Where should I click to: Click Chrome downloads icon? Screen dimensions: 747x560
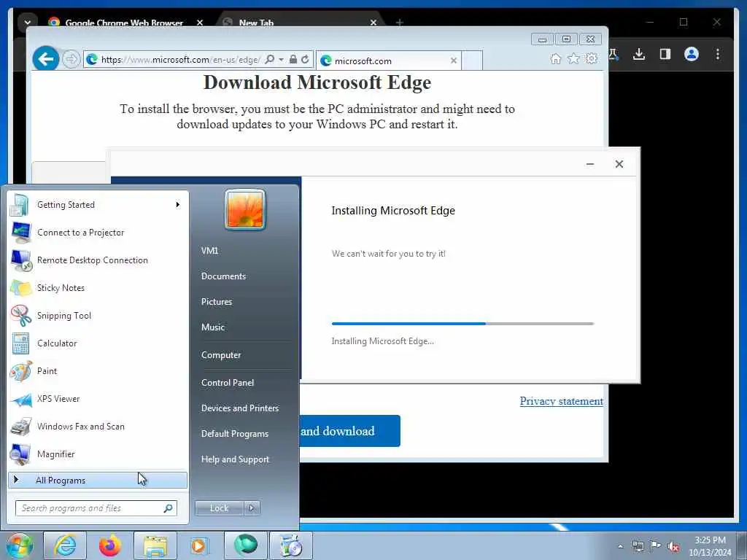[x=639, y=54]
